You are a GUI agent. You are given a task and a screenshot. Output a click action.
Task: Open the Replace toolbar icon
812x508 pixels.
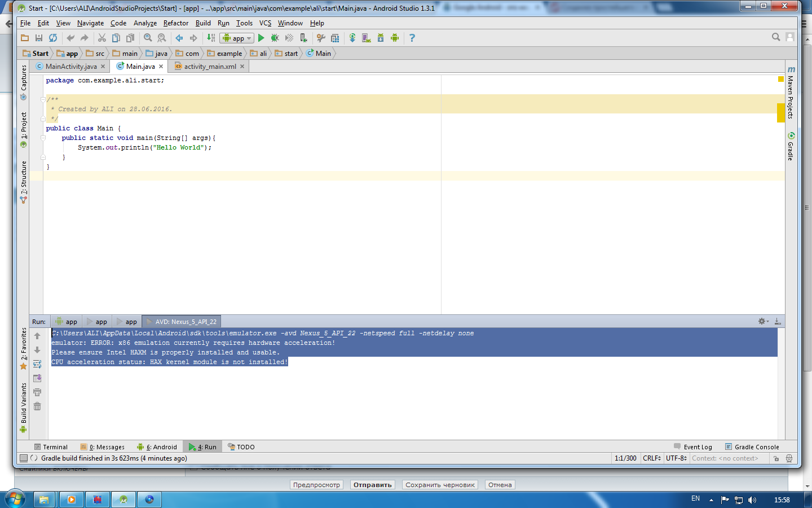point(162,38)
